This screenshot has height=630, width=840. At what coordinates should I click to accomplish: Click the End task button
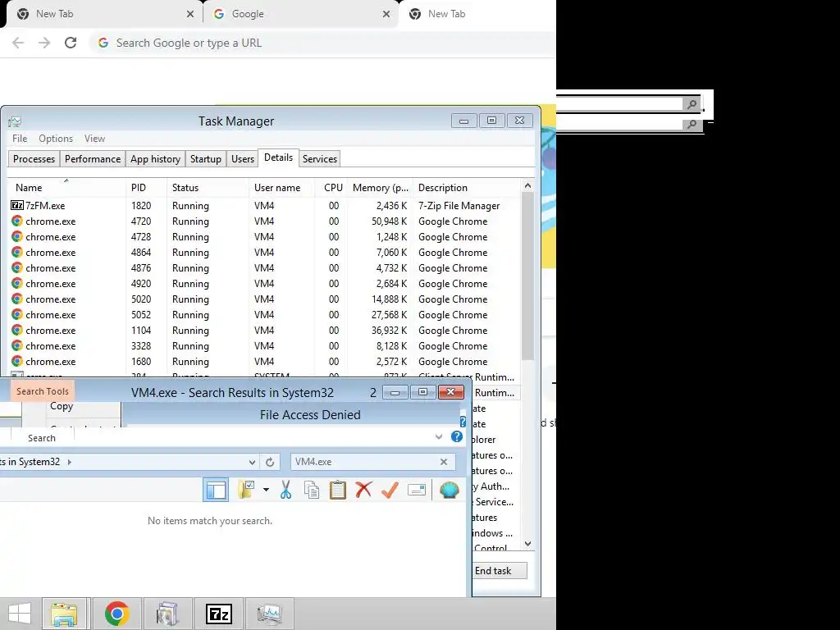(493, 571)
